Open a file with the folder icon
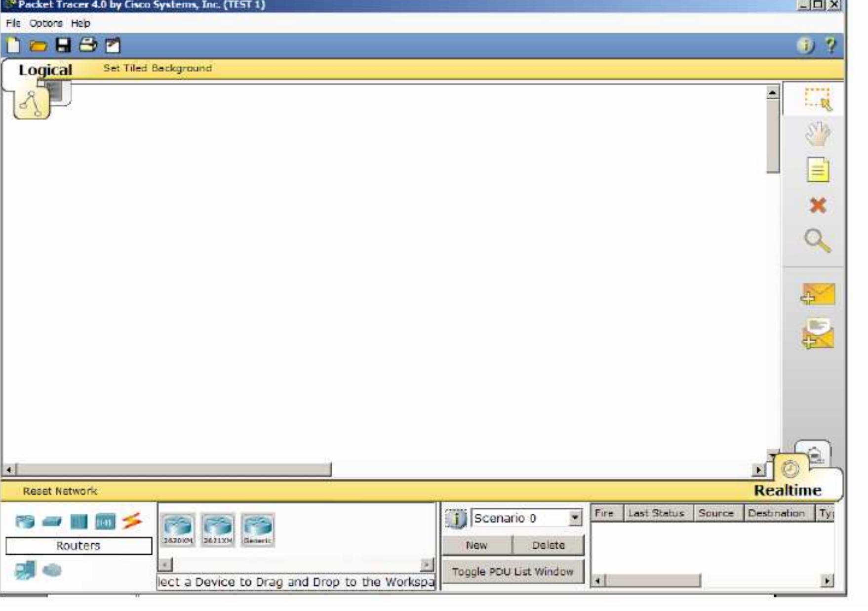This screenshot has height=611, width=868. pyautogui.click(x=38, y=46)
